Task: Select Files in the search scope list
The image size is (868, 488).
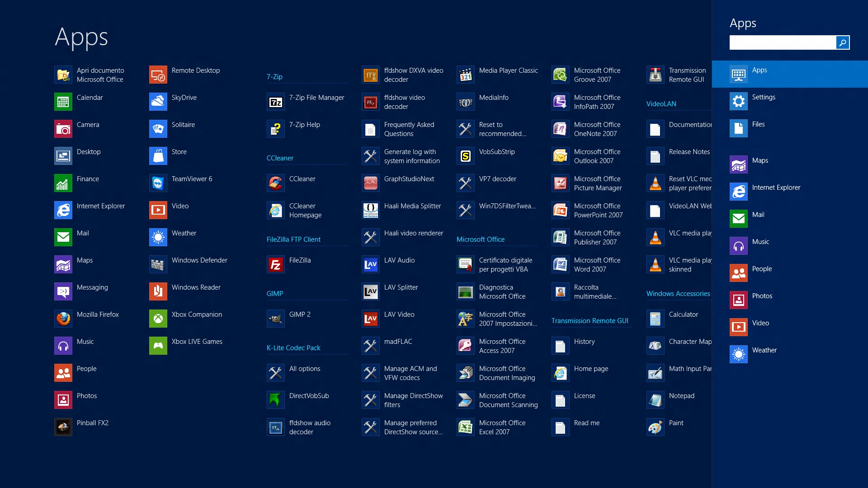Action: (x=790, y=128)
